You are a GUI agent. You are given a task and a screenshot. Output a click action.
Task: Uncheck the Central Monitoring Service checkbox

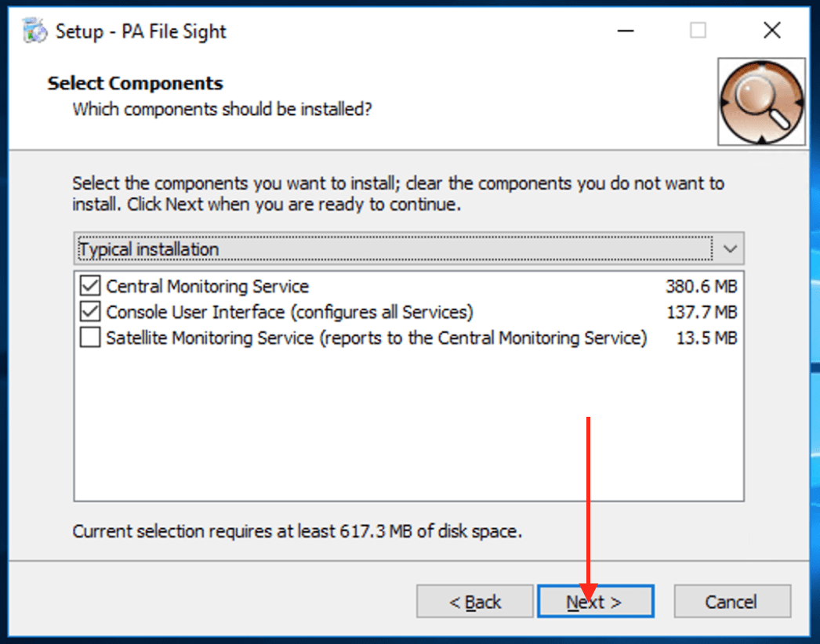click(91, 286)
